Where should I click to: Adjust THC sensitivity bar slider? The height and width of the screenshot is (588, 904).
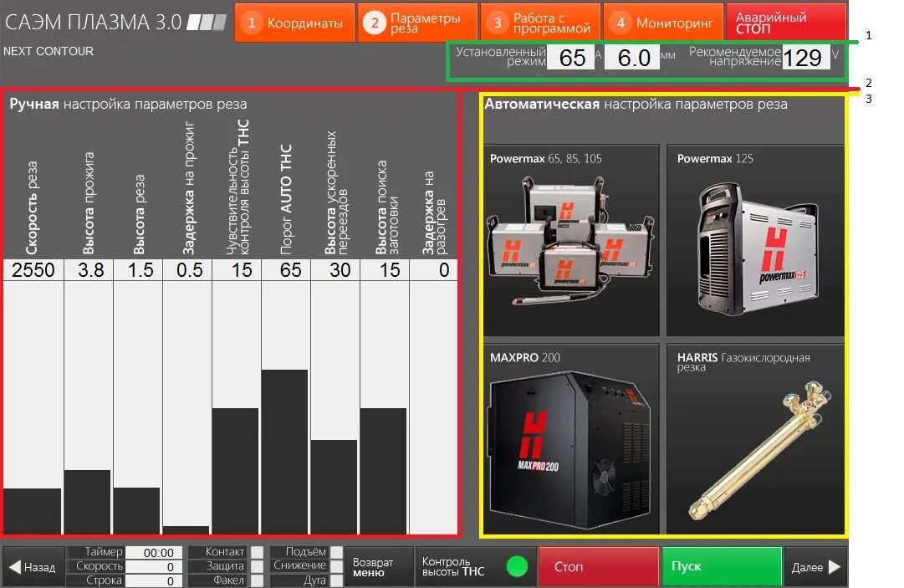237,407
